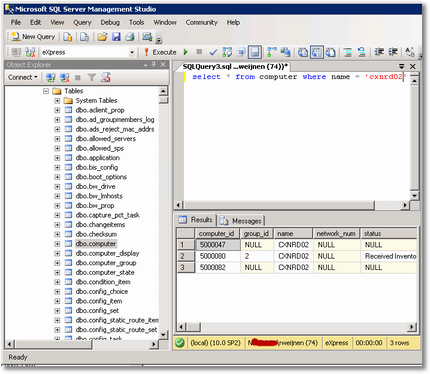Image resolution: width=430 pixels, height=374 pixels.
Task: Click the network_num column header
Action: (x=336, y=233)
